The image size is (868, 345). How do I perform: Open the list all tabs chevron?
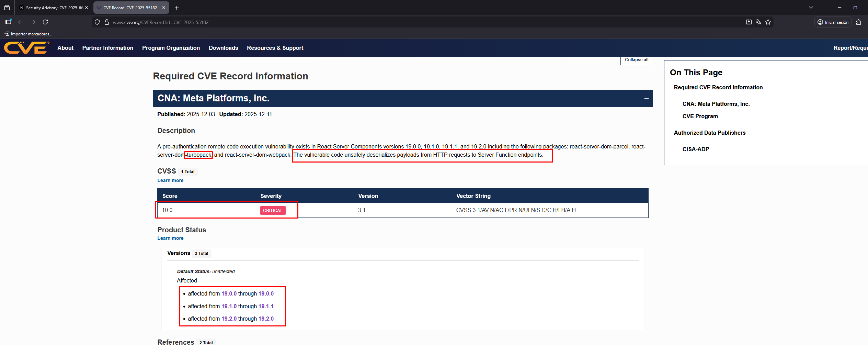tap(811, 8)
